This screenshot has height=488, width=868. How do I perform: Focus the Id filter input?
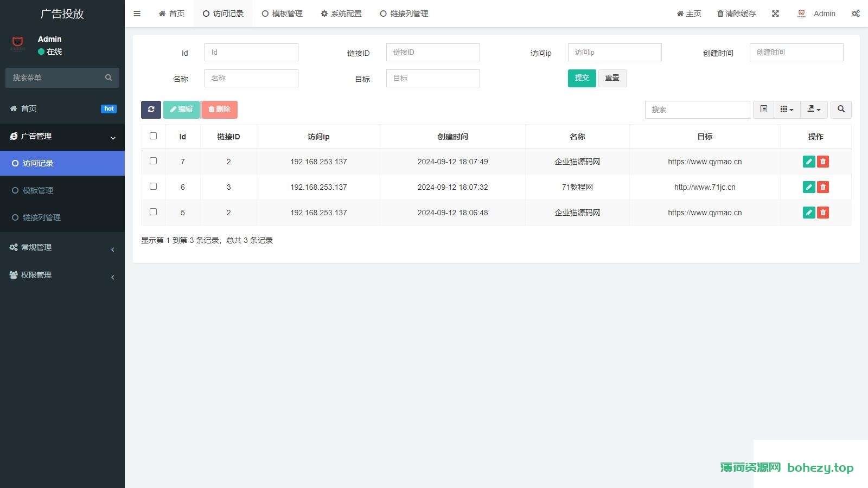point(251,52)
